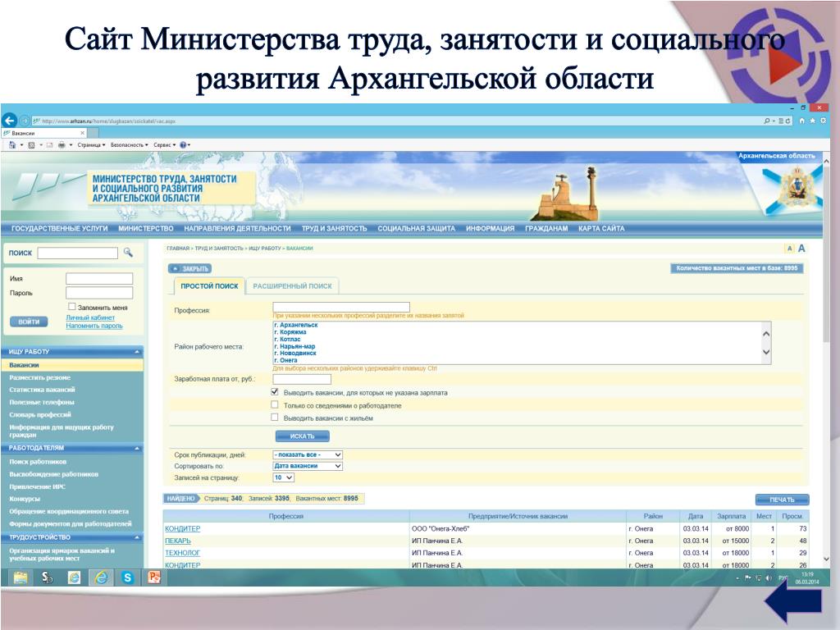Screen dimensions: 840x630
Task: Open the Безопасность menu dropdown
Action: click(129, 144)
